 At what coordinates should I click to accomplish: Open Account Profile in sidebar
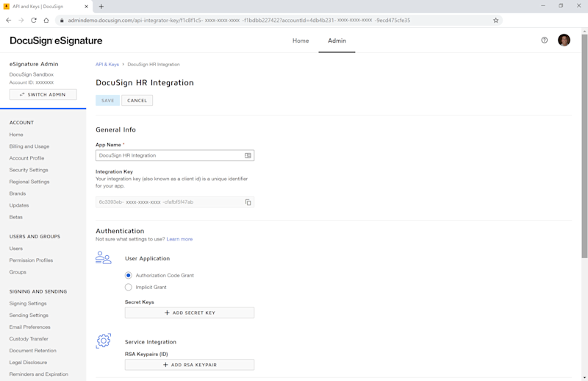26,158
